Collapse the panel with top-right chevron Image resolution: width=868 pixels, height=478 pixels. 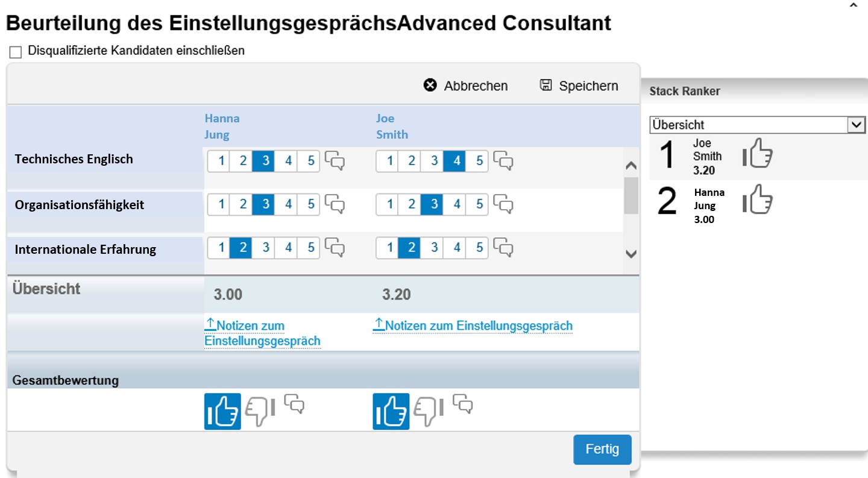coord(853,5)
